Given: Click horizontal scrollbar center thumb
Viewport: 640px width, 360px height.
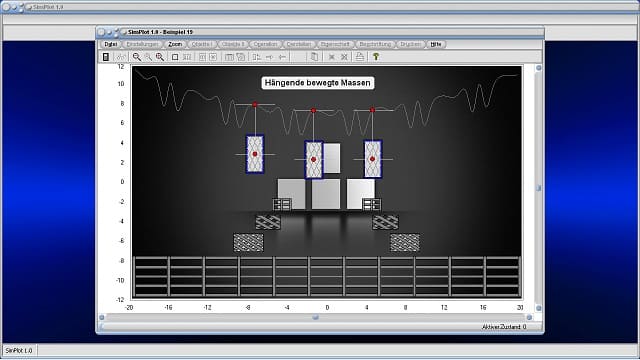Looking at the screenshot, I should (316, 317).
